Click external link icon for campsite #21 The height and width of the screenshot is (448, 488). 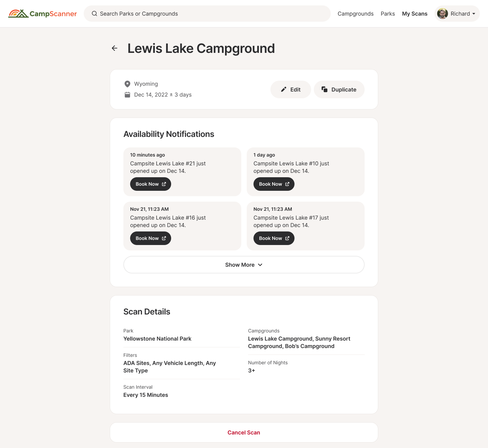pyautogui.click(x=164, y=184)
